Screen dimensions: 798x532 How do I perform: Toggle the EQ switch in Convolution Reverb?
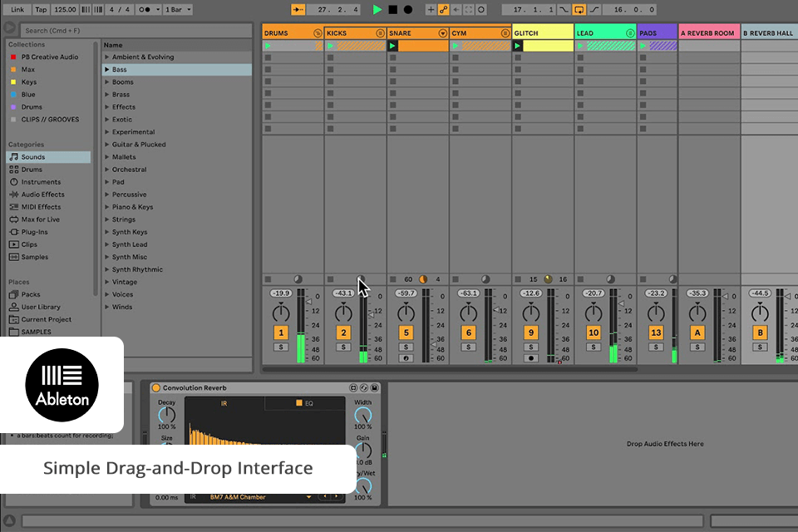pyautogui.click(x=299, y=402)
